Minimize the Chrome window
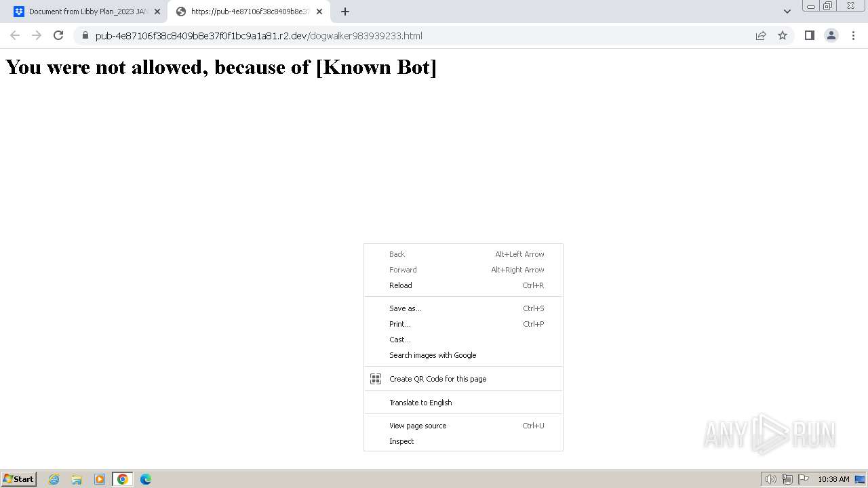The image size is (868, 488). coord(811,5)
